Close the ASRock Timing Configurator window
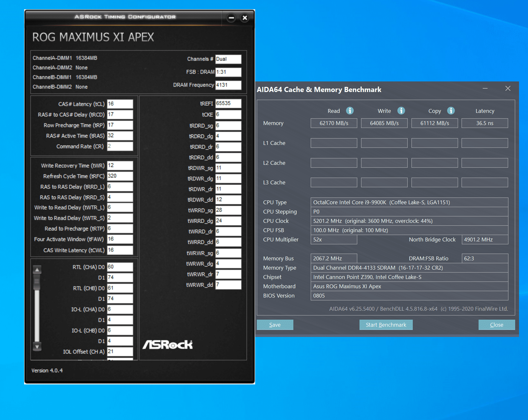 245,18
